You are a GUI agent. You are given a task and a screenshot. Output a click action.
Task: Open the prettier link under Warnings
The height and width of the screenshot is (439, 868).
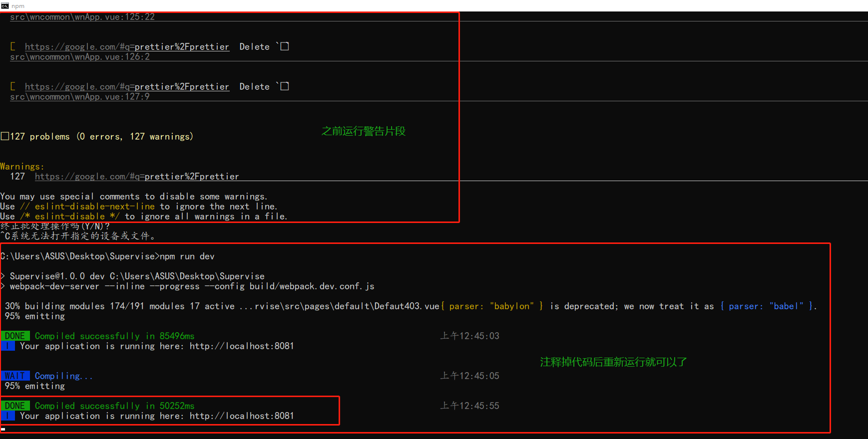[137, 177]
